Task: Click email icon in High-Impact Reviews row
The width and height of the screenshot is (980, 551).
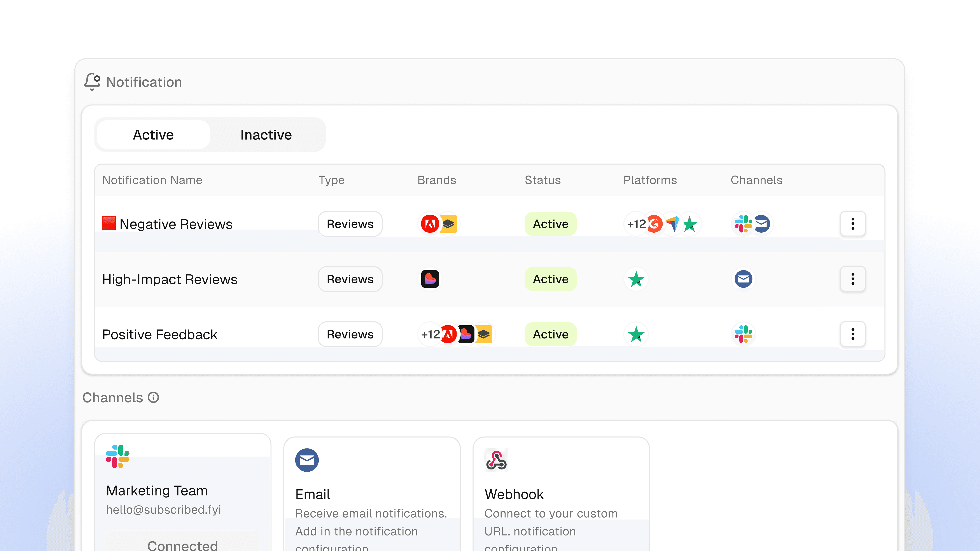Action: point(743,279)
